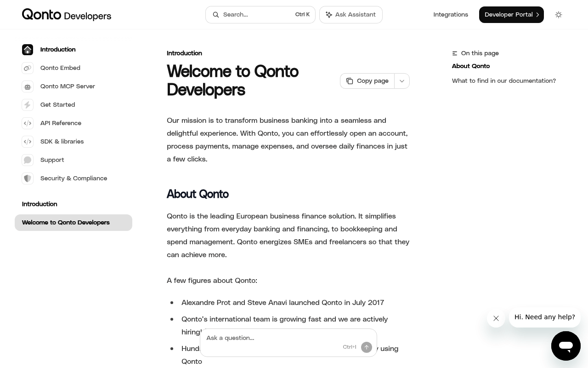The height and width of the screenshot is (368, 588).
Task: Click the Alexandre Prot and Steve Anavi bullet
Action: (283, 303)
